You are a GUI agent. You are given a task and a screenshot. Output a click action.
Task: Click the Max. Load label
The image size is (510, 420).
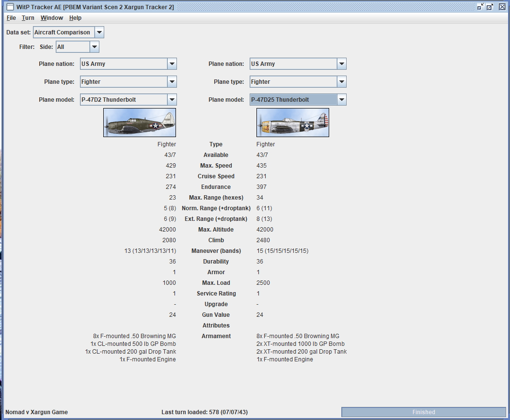[216, 283]
